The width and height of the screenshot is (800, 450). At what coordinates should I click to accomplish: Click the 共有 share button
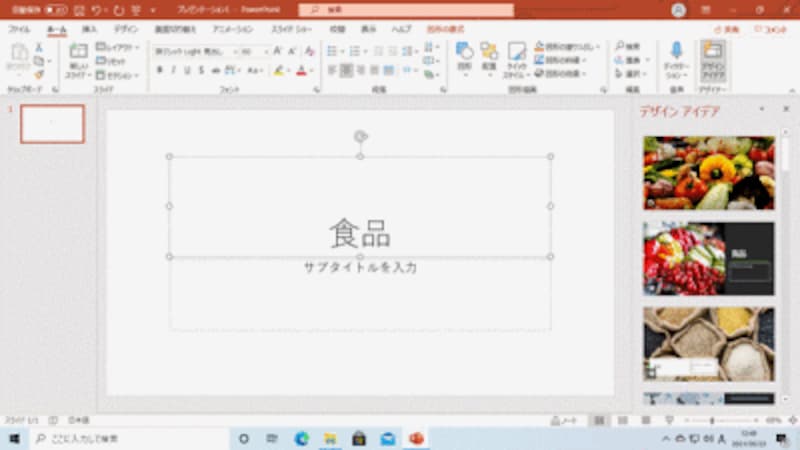727,30
